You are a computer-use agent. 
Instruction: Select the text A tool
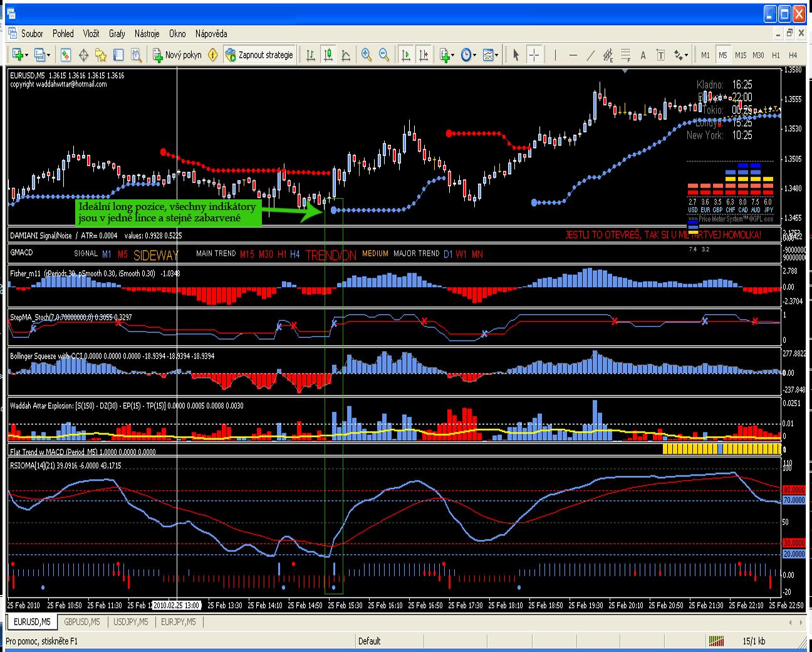pyautogui.click(x=643, y=55)
